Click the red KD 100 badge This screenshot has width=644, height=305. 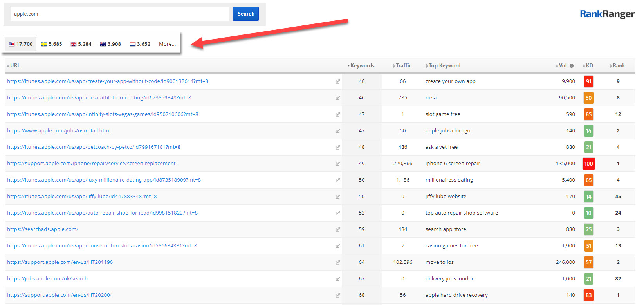[x=588, y=164]
